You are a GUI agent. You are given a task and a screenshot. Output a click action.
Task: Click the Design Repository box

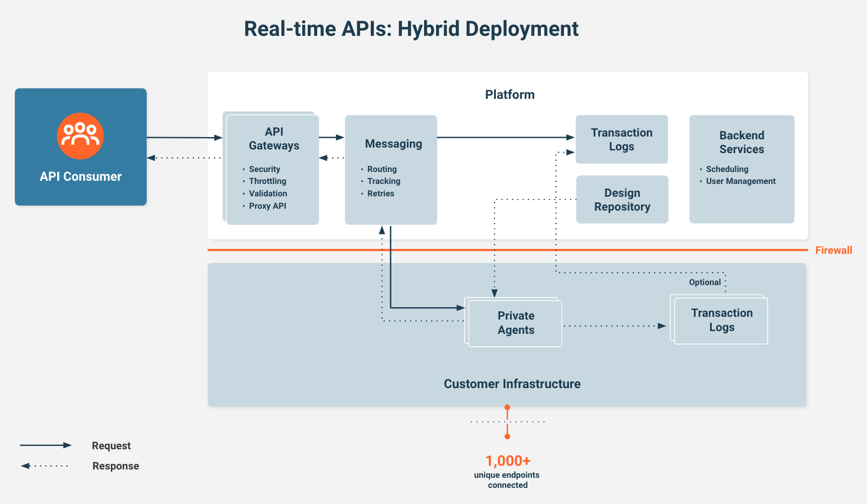pyautogui.click(x=622, y=200)
